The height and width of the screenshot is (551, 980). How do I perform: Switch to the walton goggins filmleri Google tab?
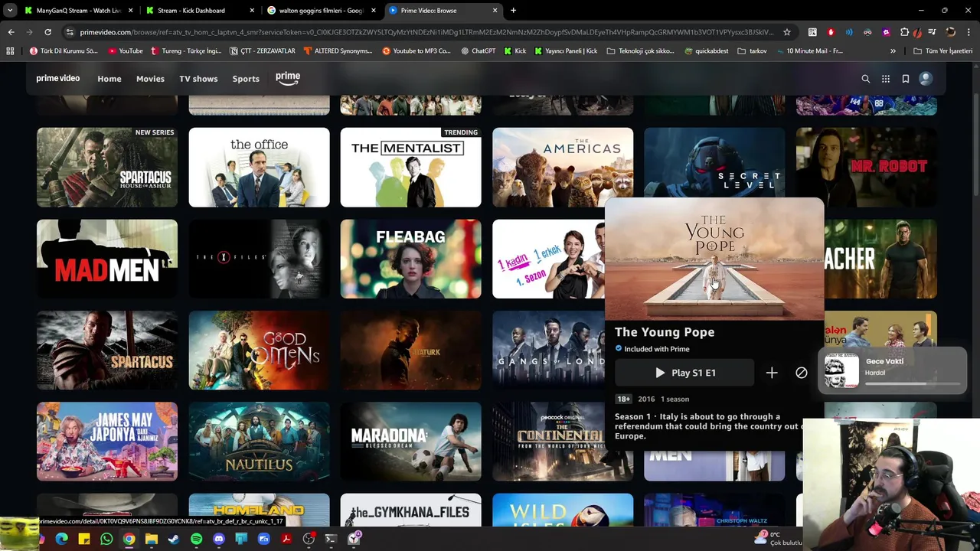tap(321, 11)
